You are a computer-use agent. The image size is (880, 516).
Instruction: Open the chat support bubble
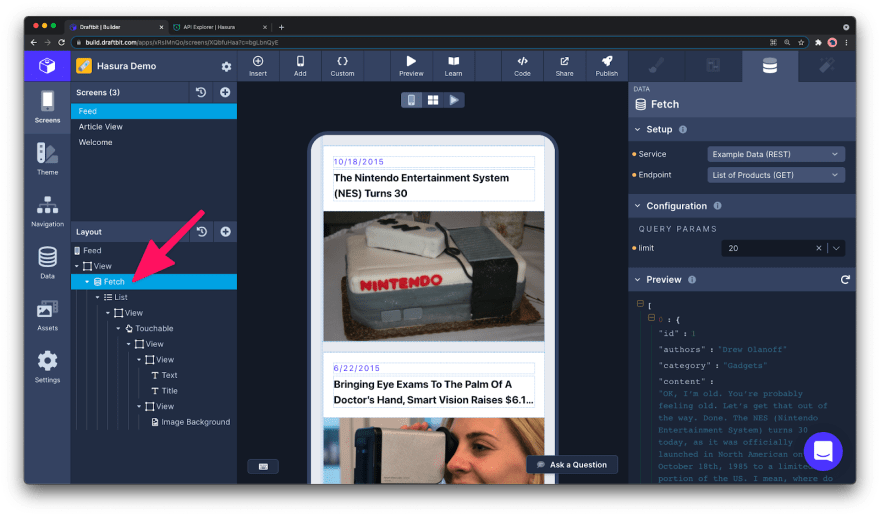[x=823, y=451]
